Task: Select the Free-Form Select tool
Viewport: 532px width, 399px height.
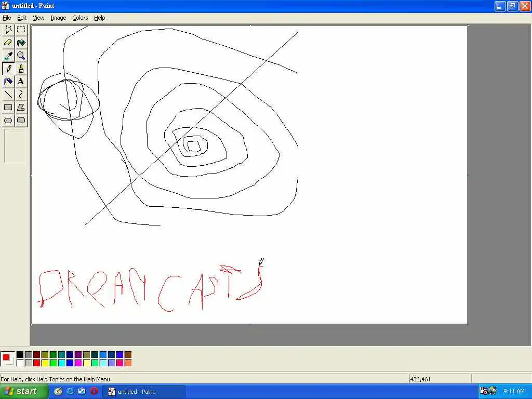Action: coord(8,30)
